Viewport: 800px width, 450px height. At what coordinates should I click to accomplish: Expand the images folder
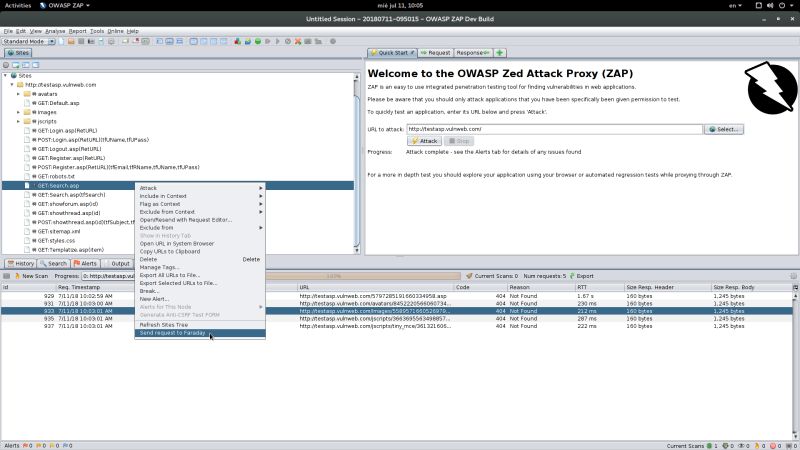pyautogui.click(x=18, y=112)
